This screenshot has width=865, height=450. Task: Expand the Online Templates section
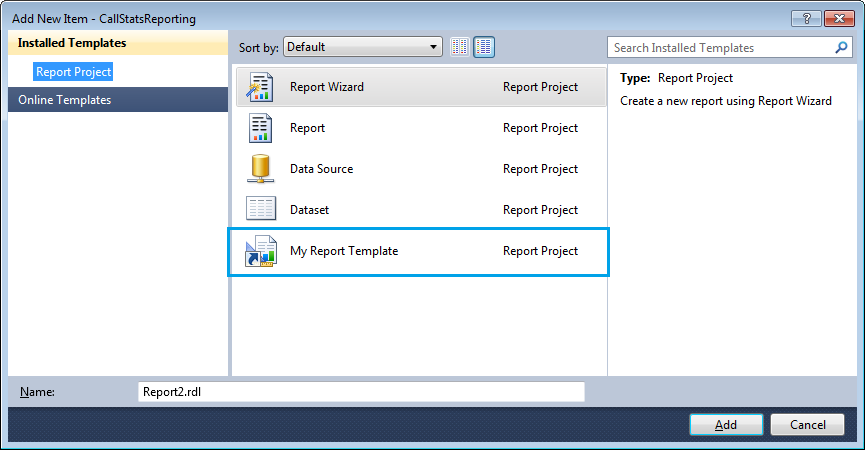pos(64,99)
